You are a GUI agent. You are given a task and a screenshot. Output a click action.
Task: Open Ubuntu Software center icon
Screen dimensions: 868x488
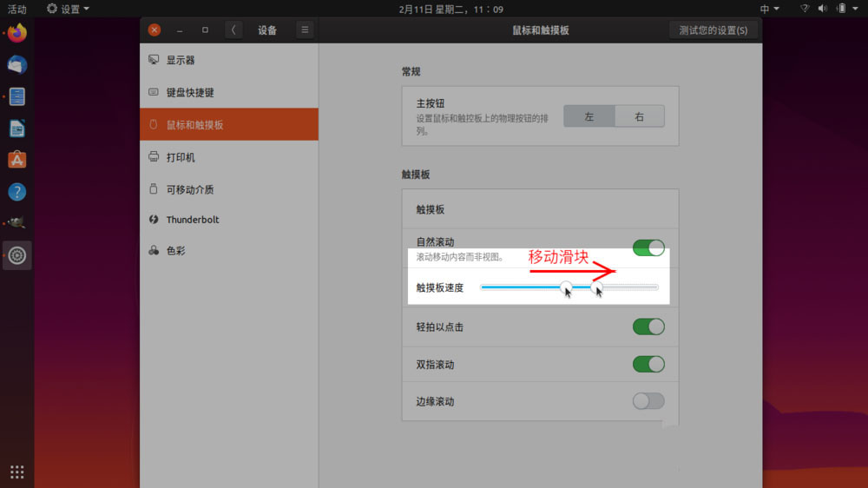17,160
